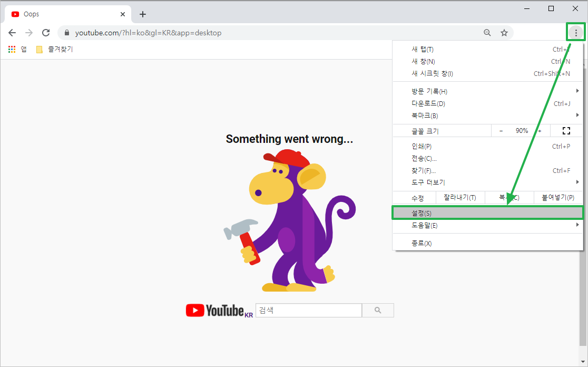Click the zoom search icon in address bar

coord(487,32)
